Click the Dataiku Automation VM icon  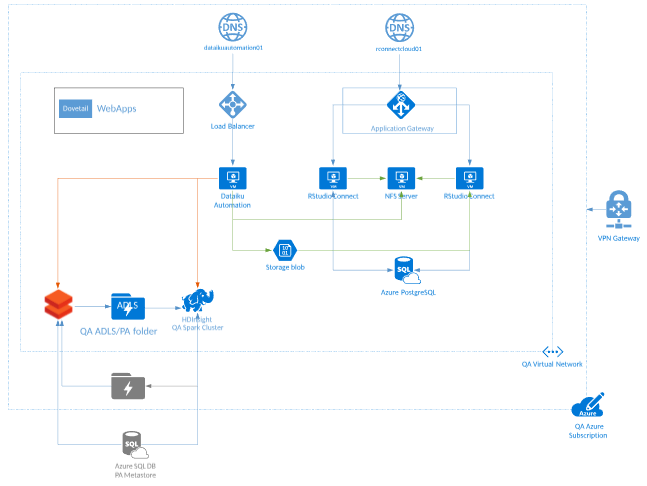coord(232,178)
